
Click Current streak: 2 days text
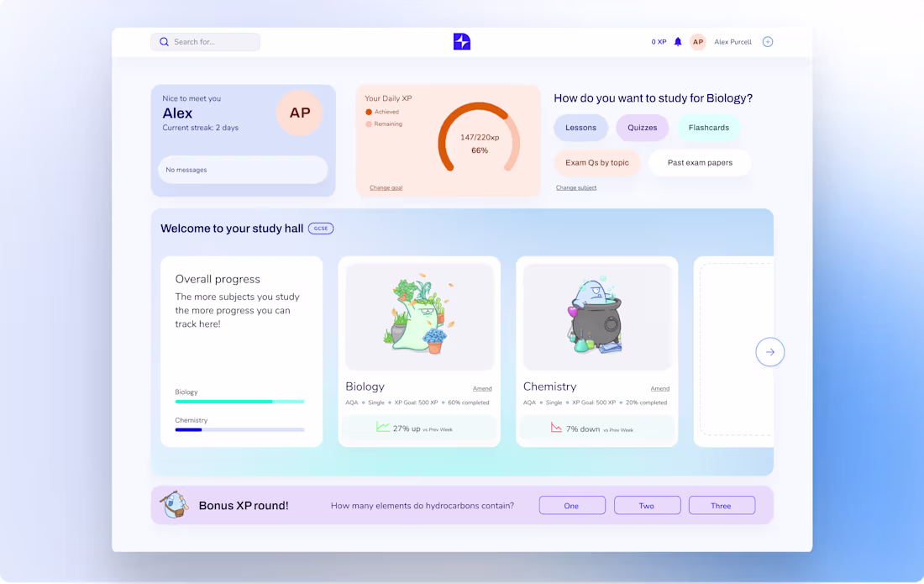(201, 128)
